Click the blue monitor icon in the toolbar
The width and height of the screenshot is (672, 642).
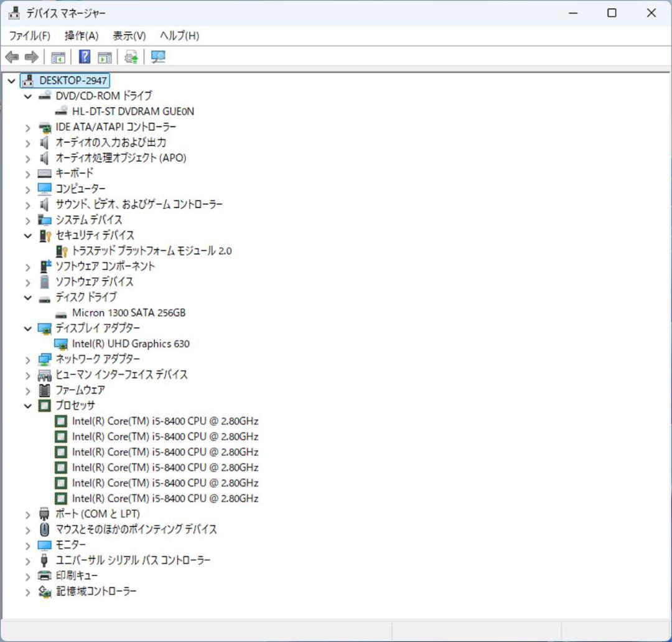158,57
